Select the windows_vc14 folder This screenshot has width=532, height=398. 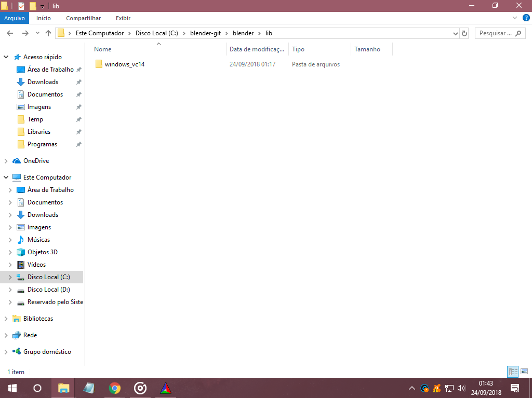pyautogui.click(x=125, y=64)
